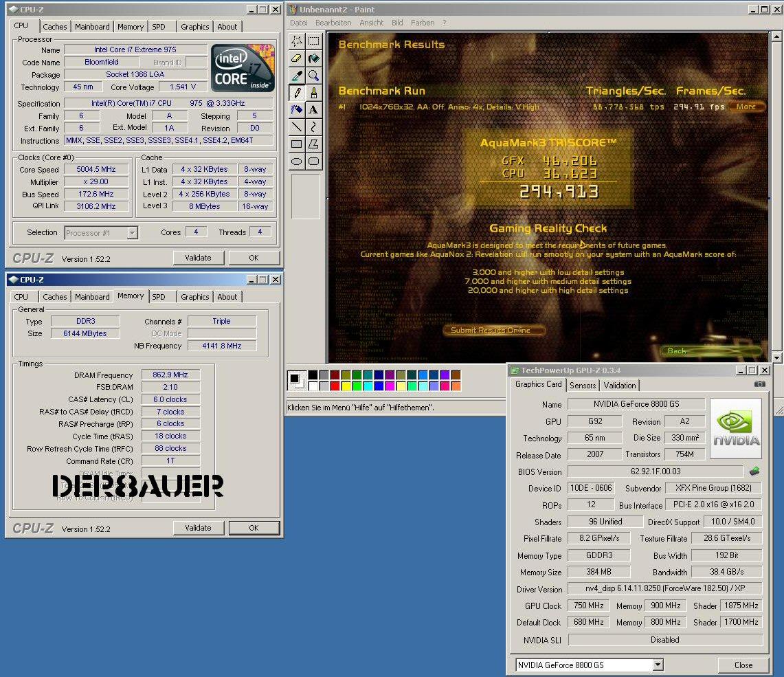784x677 pixels.
Task: Open Memory tab in top CPU-Z window
Action: click(130, 27)
